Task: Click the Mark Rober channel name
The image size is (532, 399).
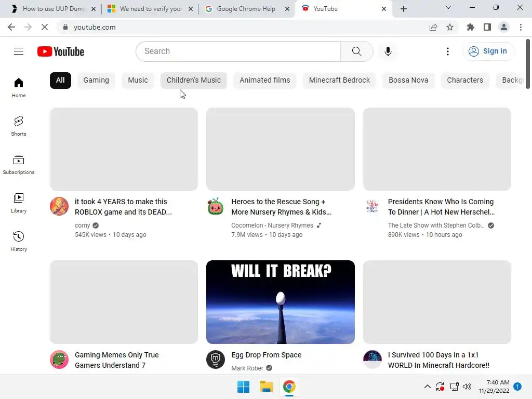Action: [x=247, y=368]
